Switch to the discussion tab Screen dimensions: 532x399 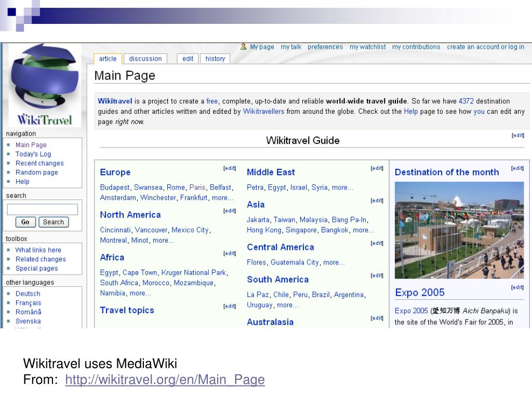tap(145, 59)
